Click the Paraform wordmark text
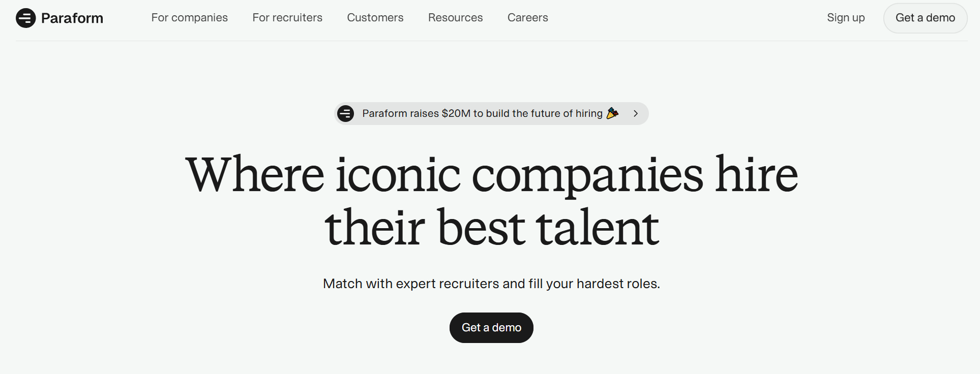Screen dimensions: 980x374 (x=72, y=18)
